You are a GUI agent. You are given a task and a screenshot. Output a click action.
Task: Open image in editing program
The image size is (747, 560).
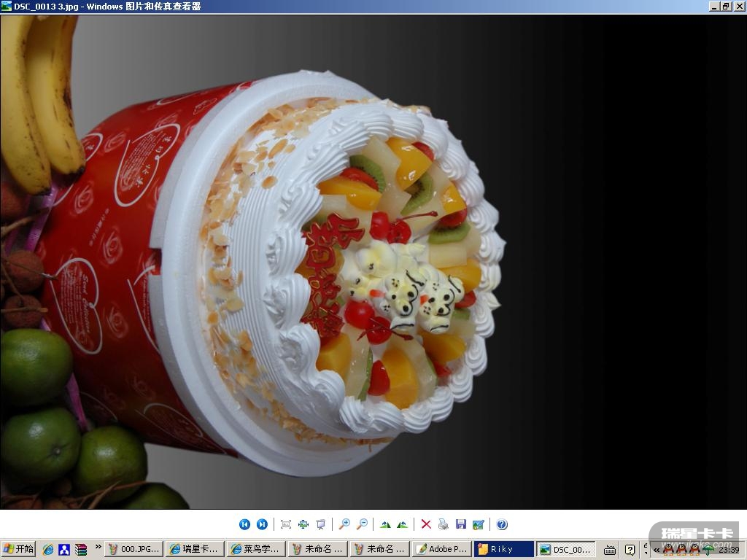(479, 524)
